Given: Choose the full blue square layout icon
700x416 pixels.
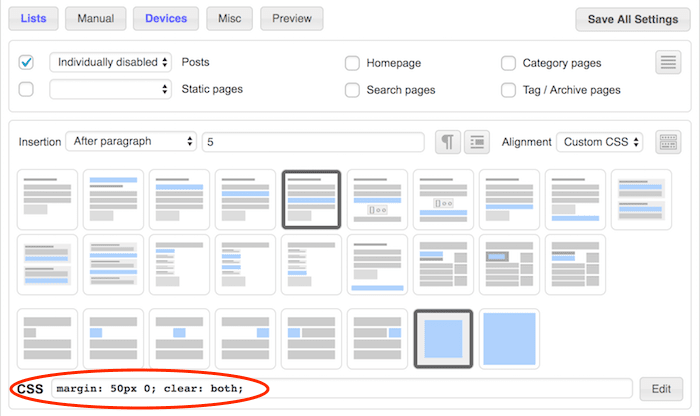Looking at the screenshot, I should click(509, 338).
